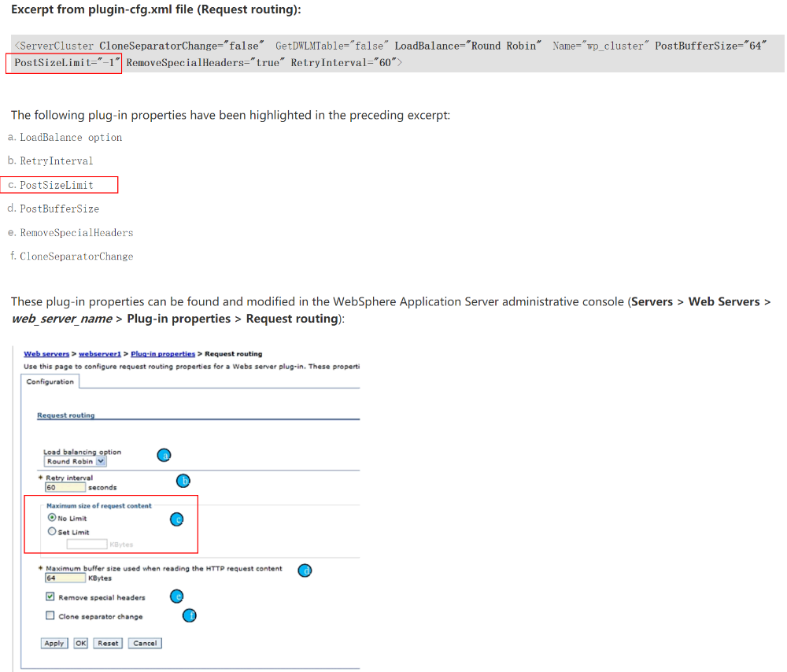Click the Retry interval seconds field
This screenshot has width=787, height=672.
[65, 487]
